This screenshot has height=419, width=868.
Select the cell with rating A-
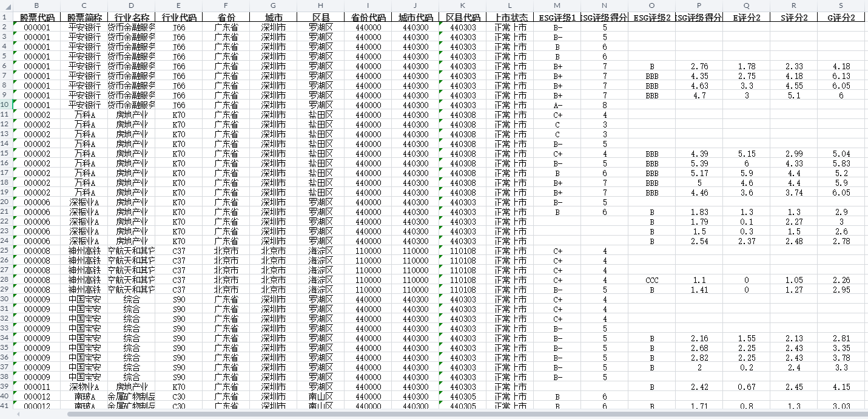pos(557,105)
